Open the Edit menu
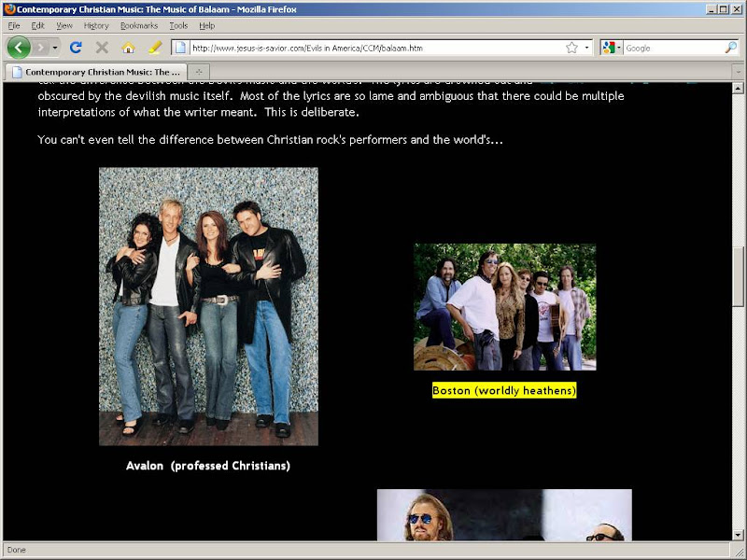Image resolution: width=747 pixels, height=560 pixels. pos(37,26)
